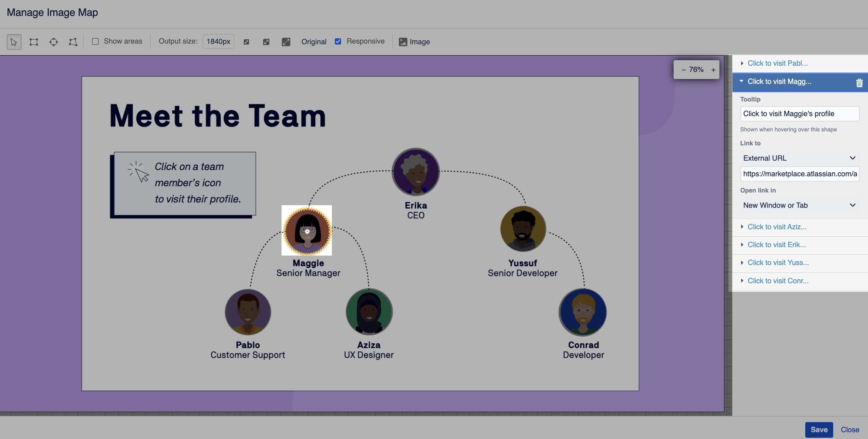Viewport: 868px width, 439px height.
Task: Select Maggie's highlighted avatar area
Action: [307, 231]
